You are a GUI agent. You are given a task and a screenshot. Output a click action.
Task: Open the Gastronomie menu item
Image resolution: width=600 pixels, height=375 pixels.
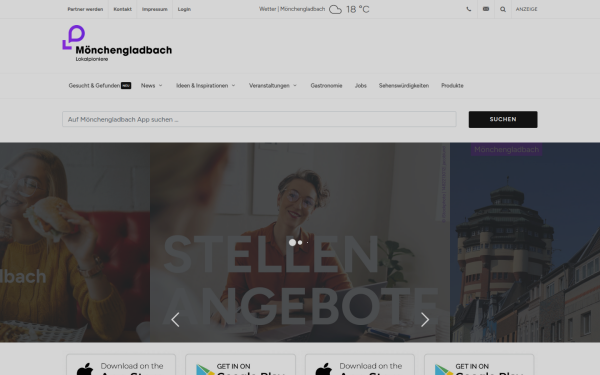(x=326, y=85)
